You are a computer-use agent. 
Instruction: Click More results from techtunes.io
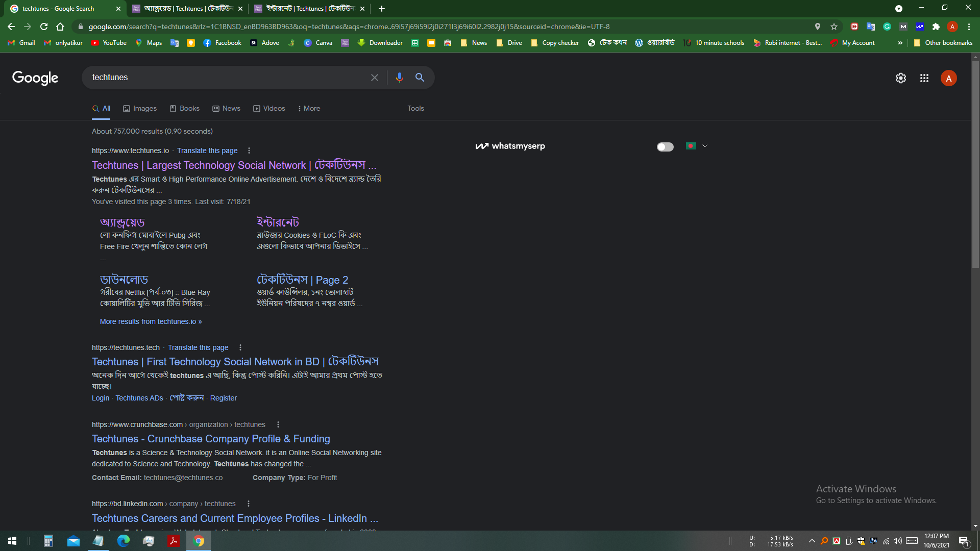[x=151, y=321]
